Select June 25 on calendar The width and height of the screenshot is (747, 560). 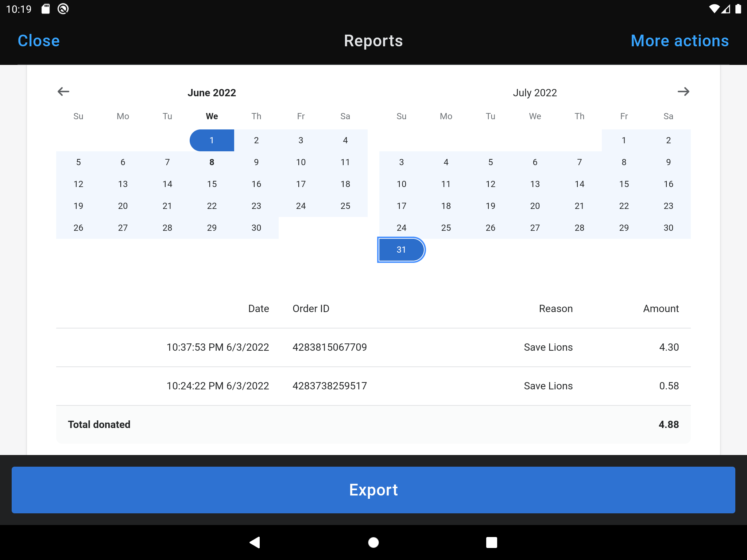click(345, 205)
